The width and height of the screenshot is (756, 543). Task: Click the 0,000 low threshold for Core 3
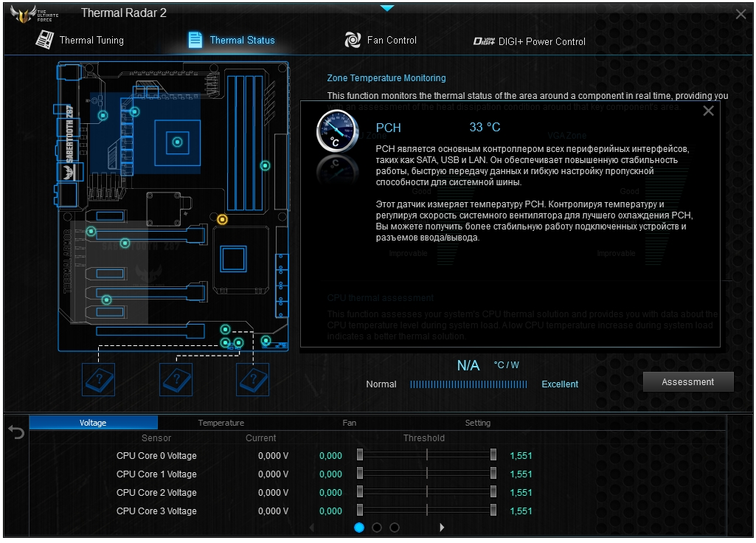point(330,511)
